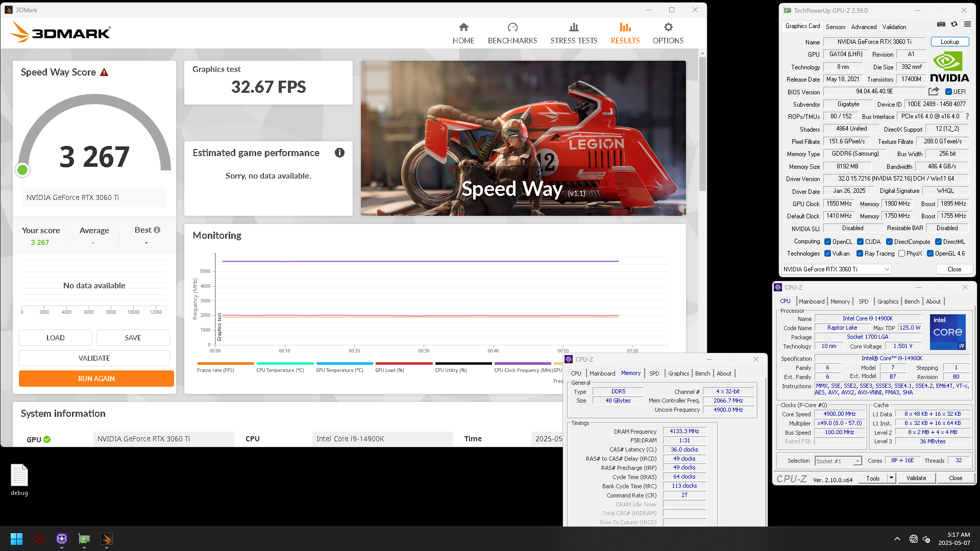The image size is (980, 551).
Task: Show hidden icons chevron in system tray
Action: pos(897,539)
